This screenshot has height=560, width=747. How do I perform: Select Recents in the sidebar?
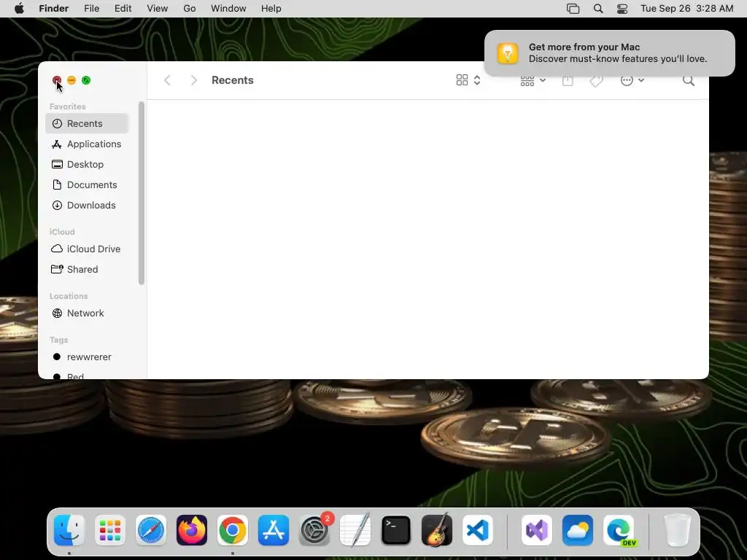[x=88, y=123]
